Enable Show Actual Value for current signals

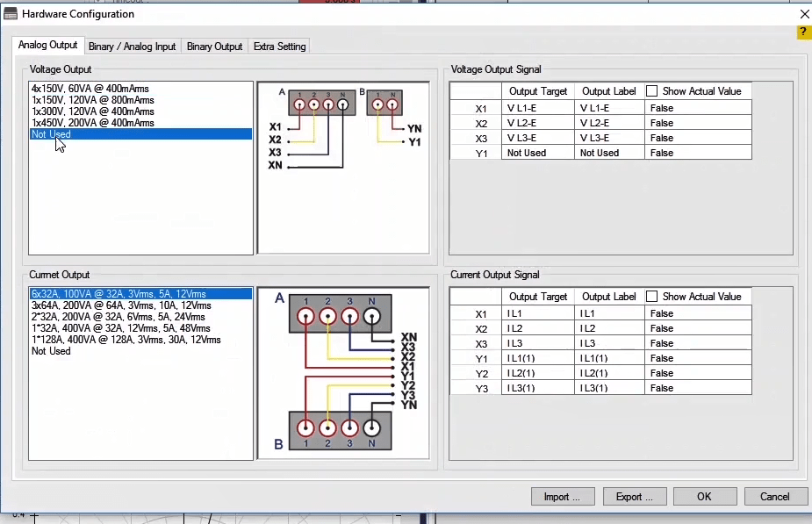pyautogui.click(x=652, y=297)
